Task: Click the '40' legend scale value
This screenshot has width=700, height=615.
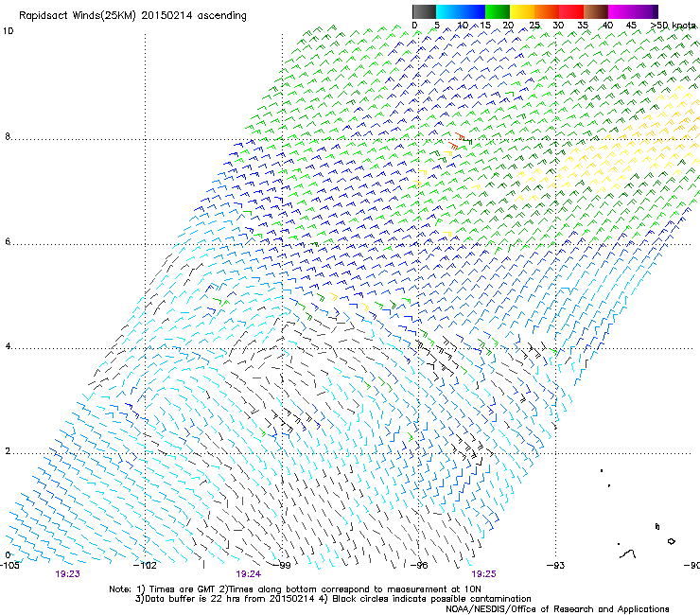Action: [x=607, y=26]
